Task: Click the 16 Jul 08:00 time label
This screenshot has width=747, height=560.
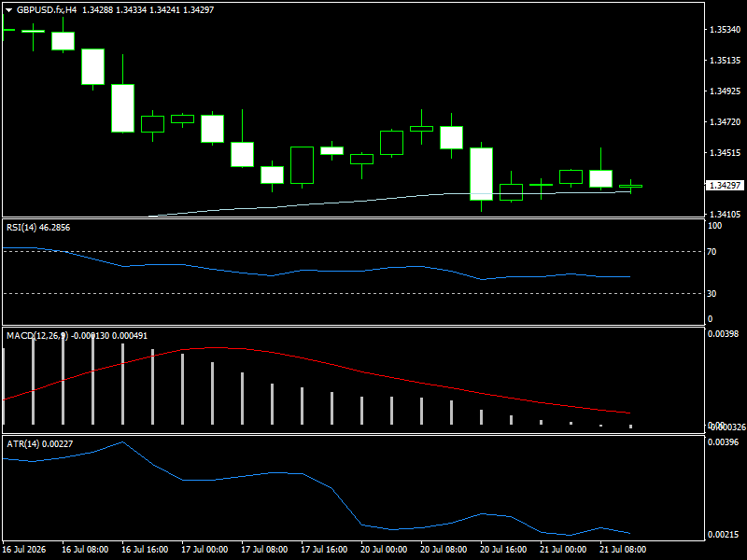Action: pos(85,550)
